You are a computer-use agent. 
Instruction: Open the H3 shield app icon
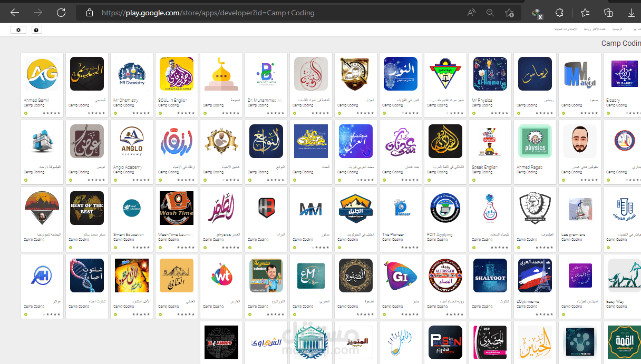click(266, 208)
